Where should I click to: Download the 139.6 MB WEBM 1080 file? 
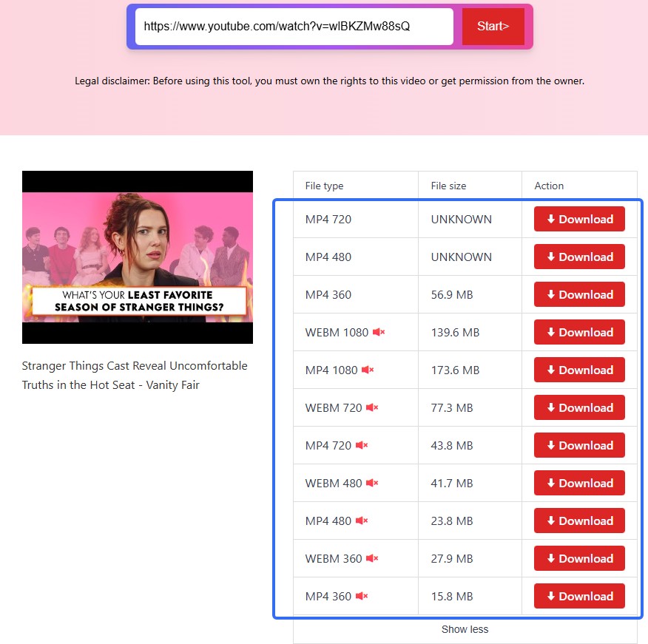tap(579, 333)
